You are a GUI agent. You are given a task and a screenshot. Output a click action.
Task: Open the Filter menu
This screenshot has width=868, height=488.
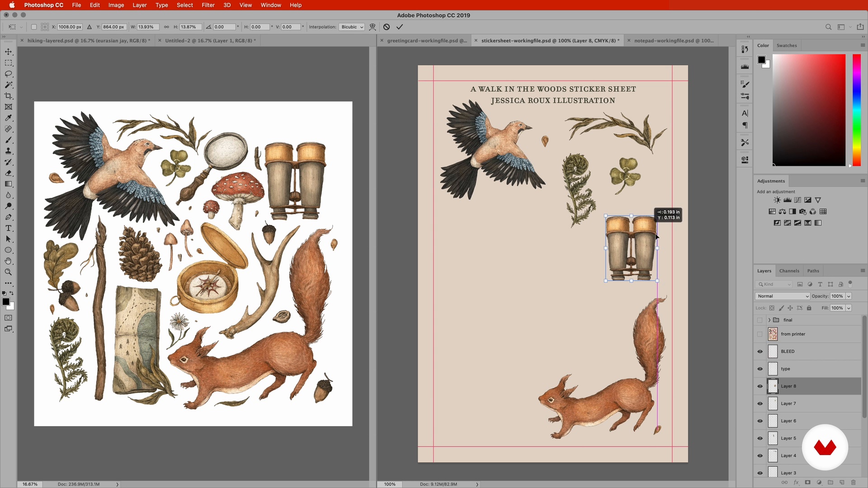click(x=208, y=5)
